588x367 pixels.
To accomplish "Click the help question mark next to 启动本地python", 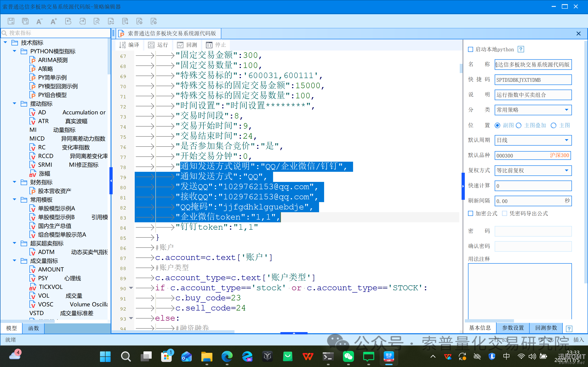I will (521, 49).
